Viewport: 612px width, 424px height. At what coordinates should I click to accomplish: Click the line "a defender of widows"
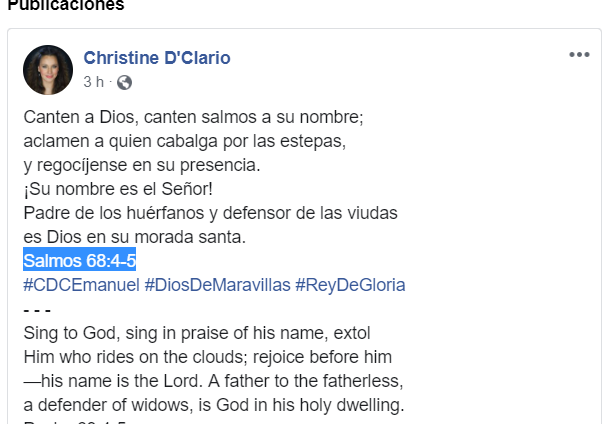click(212, 405)
